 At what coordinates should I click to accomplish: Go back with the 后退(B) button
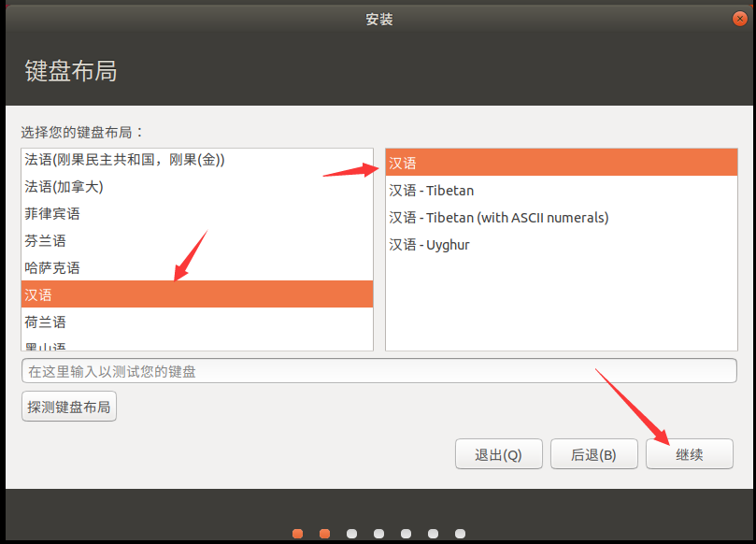[x=594, y=454]
